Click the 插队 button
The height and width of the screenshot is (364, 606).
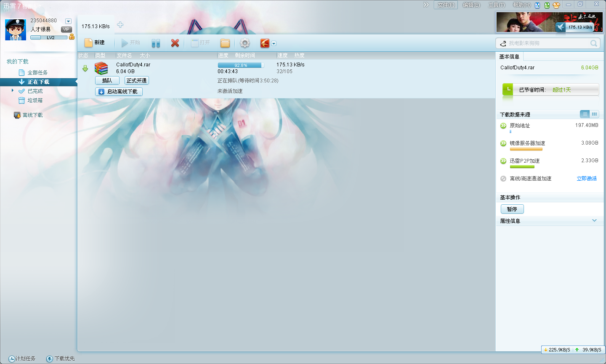coord(107,81)
